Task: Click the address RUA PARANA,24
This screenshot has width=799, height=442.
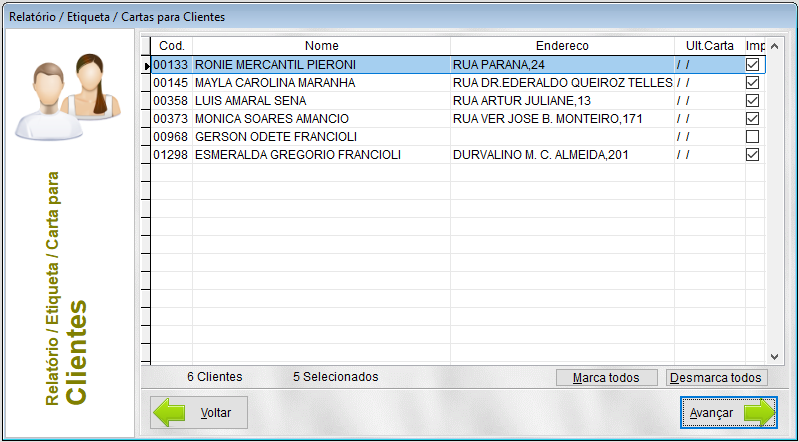Action: 498,65
